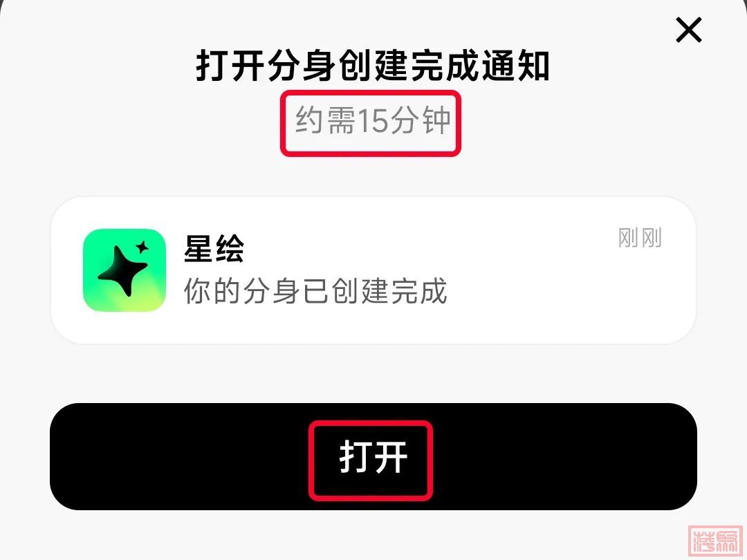Click the 刚刚 timestamp on the notification card
The height and width of the screenshot is (560, 747).
640,238
